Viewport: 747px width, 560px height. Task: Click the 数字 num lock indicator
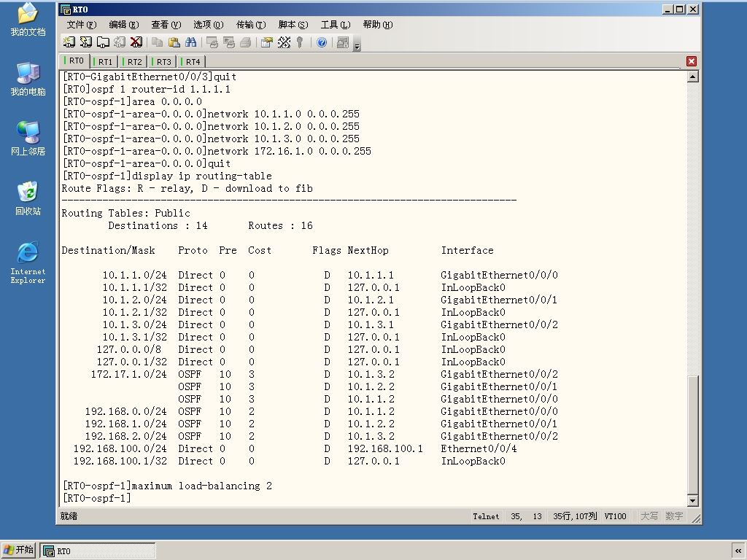[674, 516]
